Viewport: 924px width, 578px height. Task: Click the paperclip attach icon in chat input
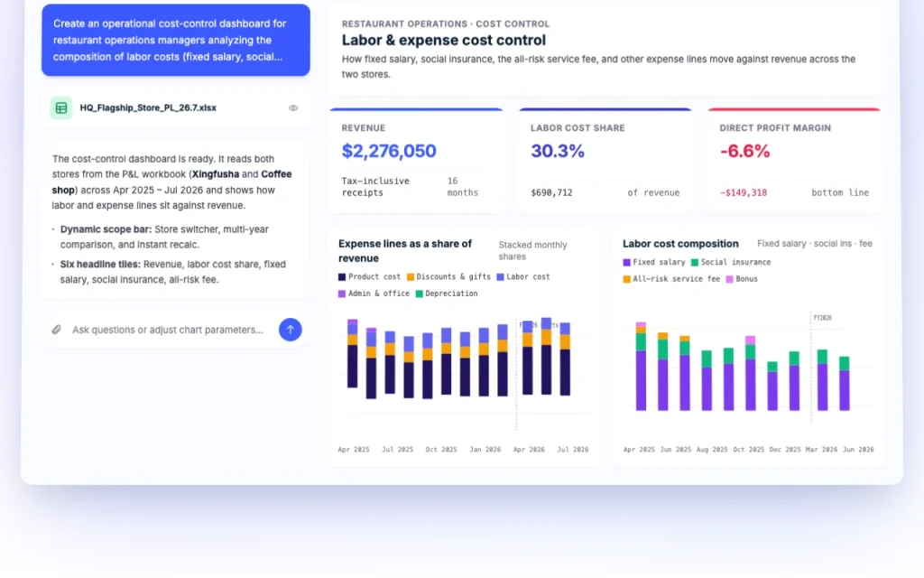[56, 330]
